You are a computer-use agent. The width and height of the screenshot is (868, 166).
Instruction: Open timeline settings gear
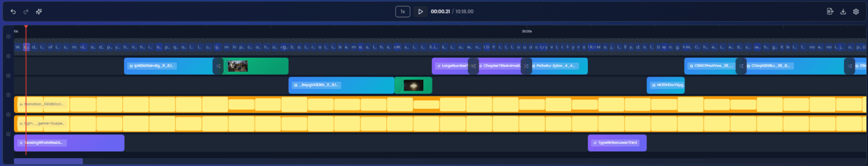[x=856, y=12]
